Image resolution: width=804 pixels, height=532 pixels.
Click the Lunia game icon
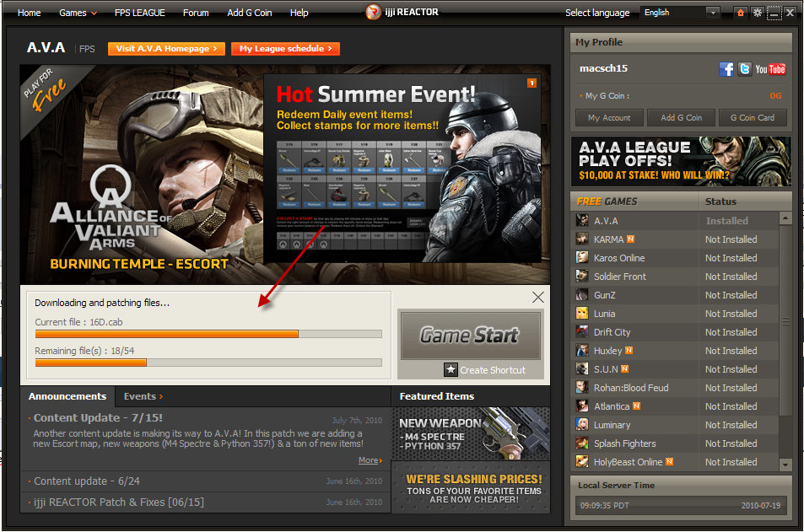pyautogui.click(x=582, y=314)
